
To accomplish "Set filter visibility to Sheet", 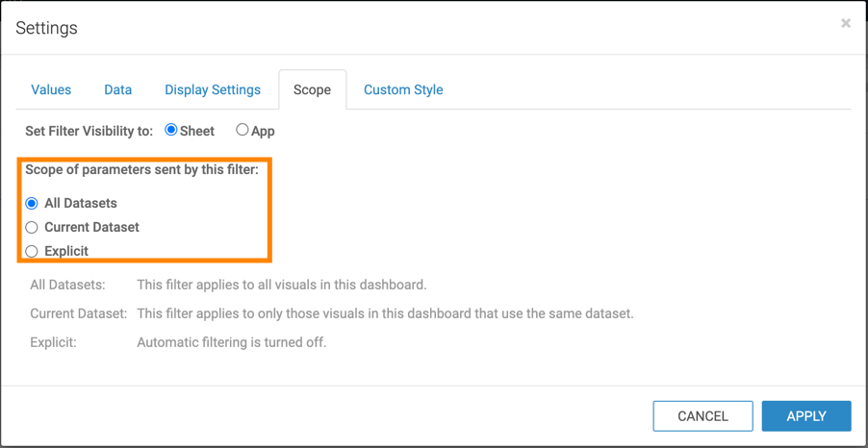I will click(x=171, y=130).
